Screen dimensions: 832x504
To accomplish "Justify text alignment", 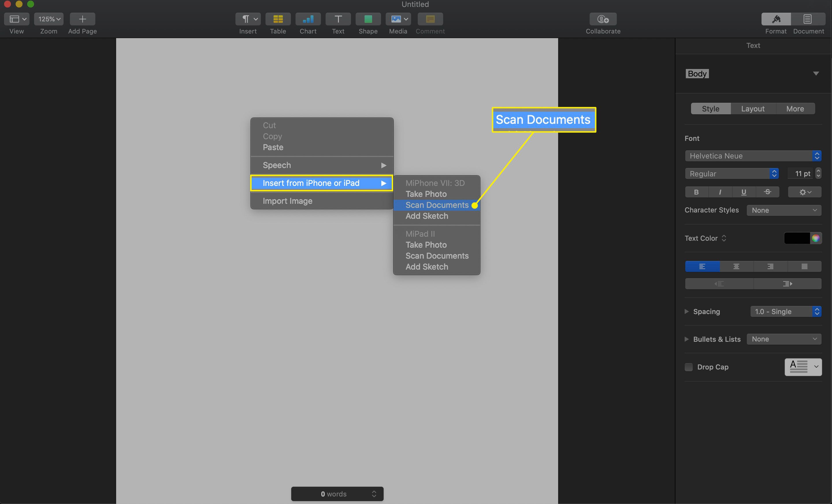I will (805, 266).
